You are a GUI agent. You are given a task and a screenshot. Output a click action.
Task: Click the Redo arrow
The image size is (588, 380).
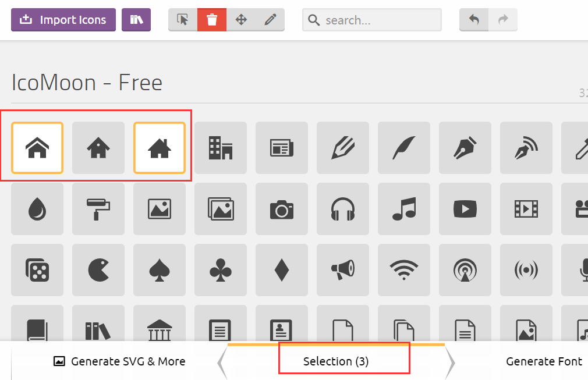(503, 19)
